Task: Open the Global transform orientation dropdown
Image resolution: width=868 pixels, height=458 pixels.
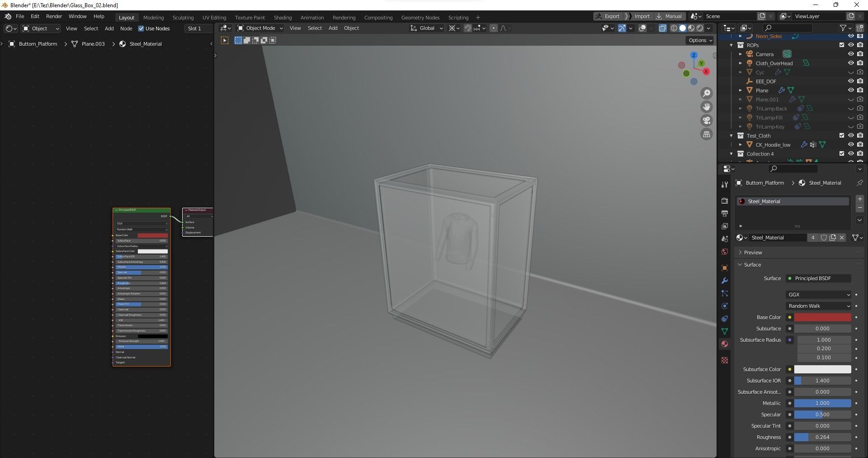Action: (x=427, y=28)
